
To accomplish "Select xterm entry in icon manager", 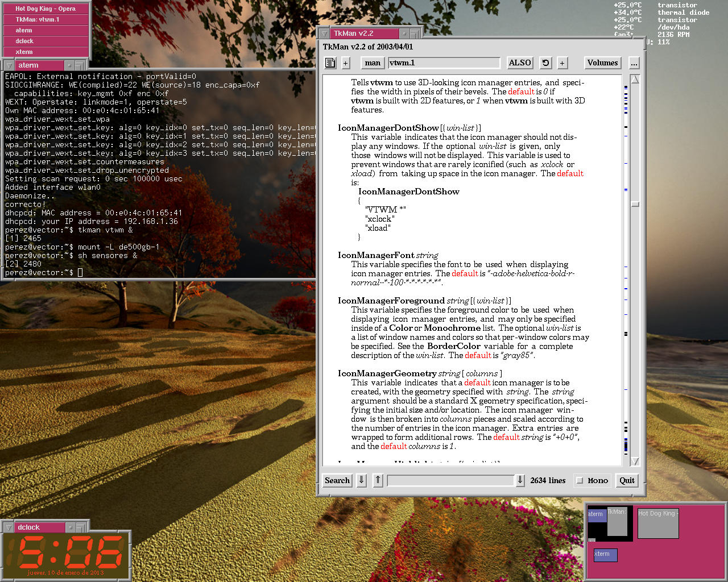I will (x=45, y=52).
